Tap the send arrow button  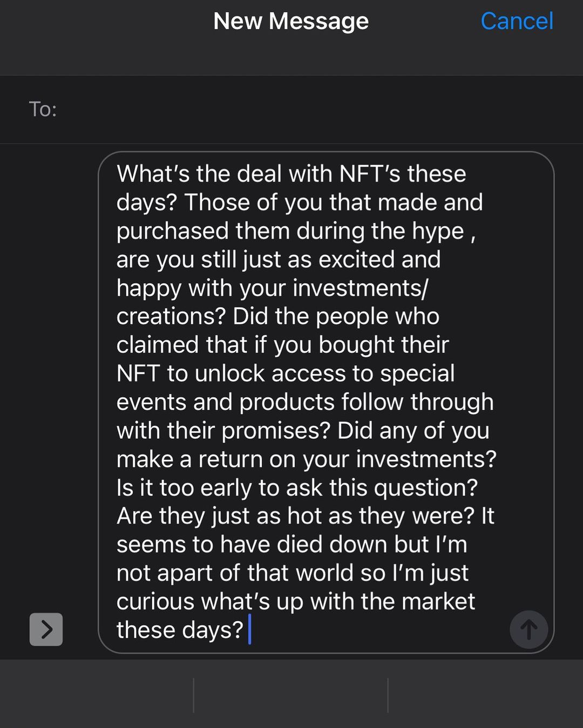point(528,629)
